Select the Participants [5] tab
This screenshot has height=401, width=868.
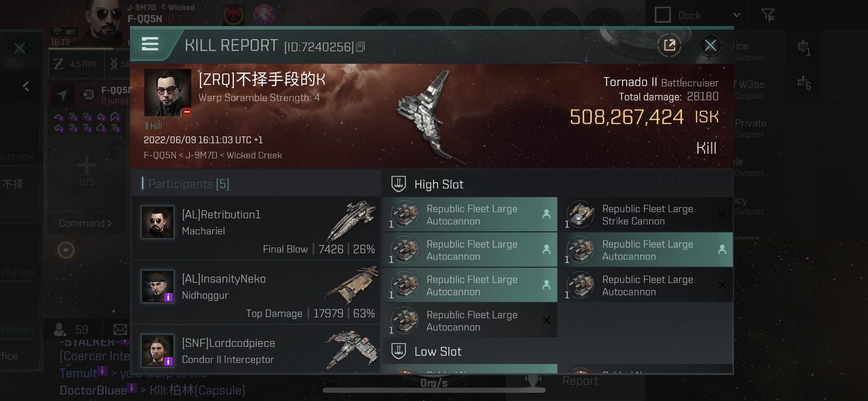pos(189,184)
